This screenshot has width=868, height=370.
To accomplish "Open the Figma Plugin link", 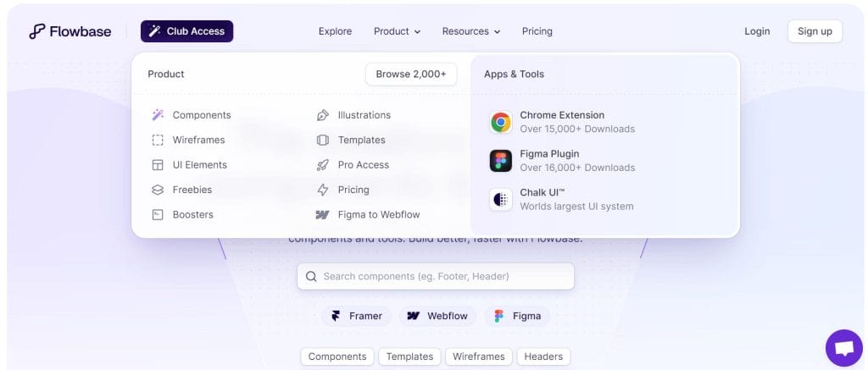I will (x=549, y=154).
